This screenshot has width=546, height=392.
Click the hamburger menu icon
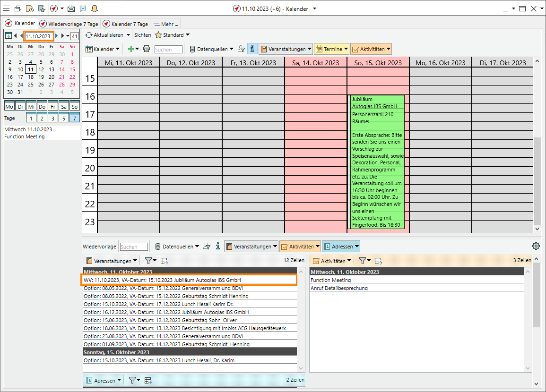point(6,9)
